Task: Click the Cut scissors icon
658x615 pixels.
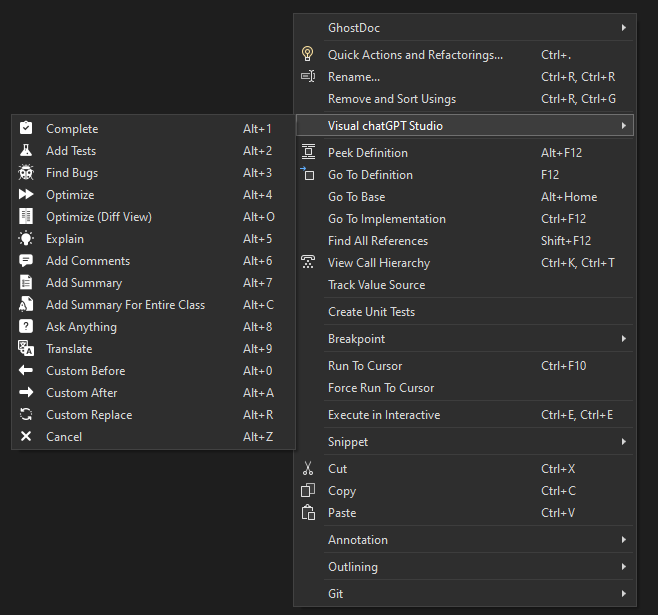Action: [x=308, y=468]
